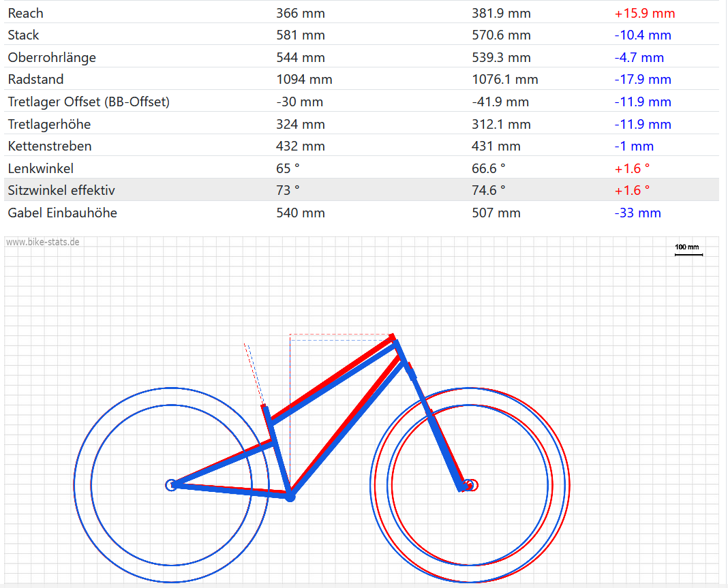
Task: Click the Kettenstreben value 432 mm
Action: point(300,146)
